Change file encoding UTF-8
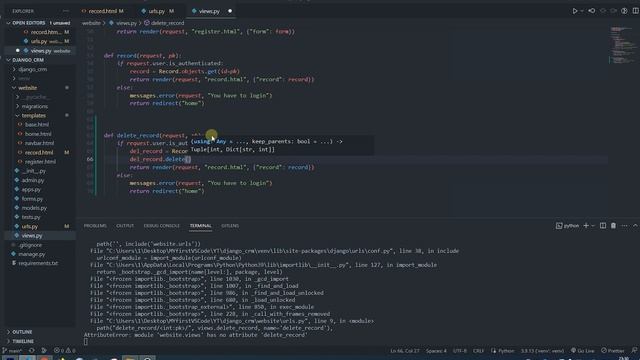The image size is (640, 360). (x=460, y=351)
